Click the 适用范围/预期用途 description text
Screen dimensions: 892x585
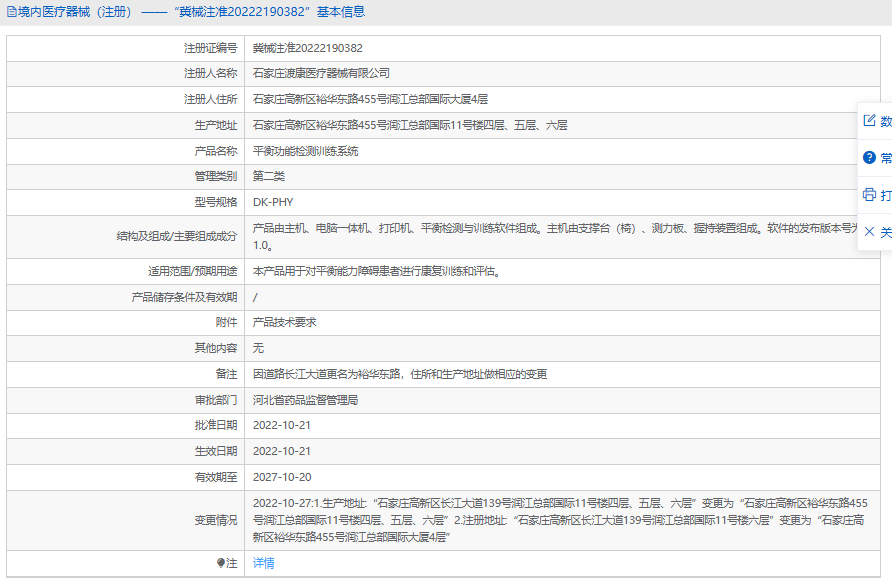[375, 271]
